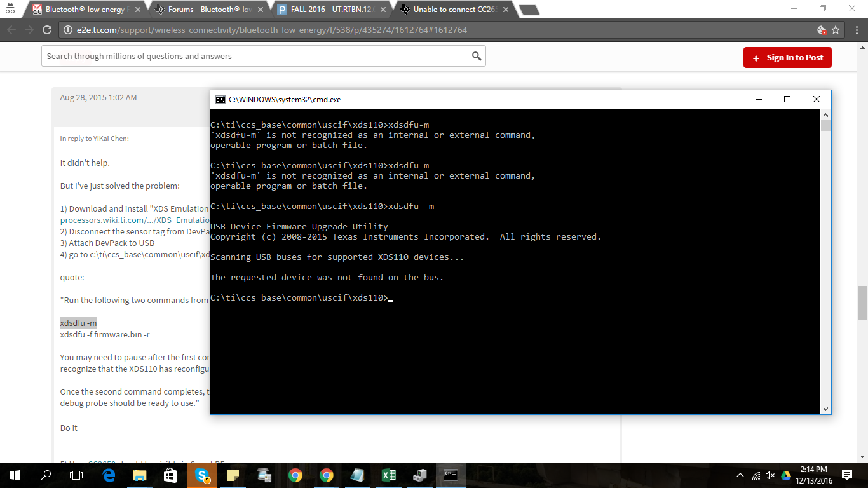Open the network Wi-Fi tray icon

pyautogui.click(x=756, y=475)
